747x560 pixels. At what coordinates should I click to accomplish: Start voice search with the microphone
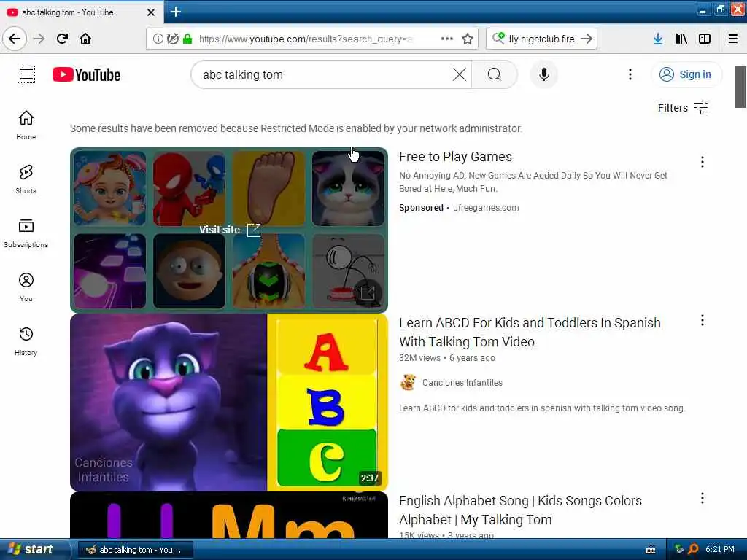543,75
